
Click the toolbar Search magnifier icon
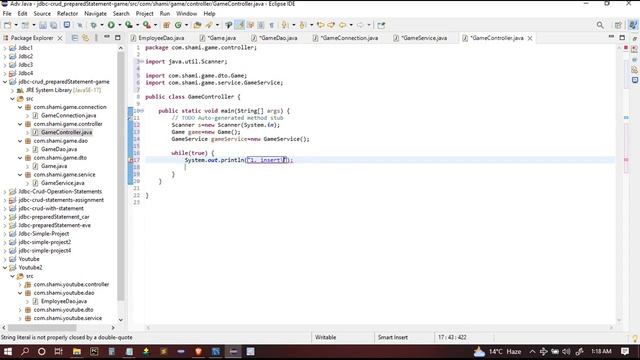(x=600, y=25)
